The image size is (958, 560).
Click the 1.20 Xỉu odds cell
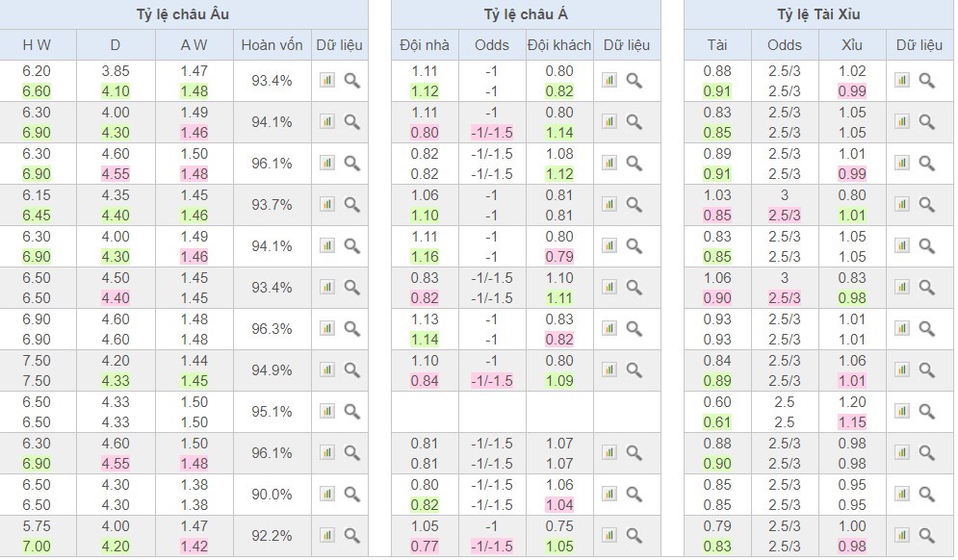852,402
